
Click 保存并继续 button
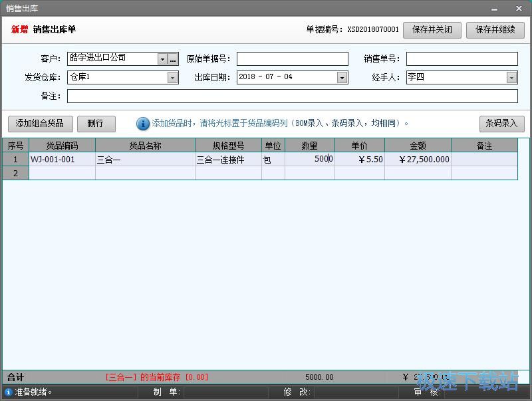(x=495, y=30)
